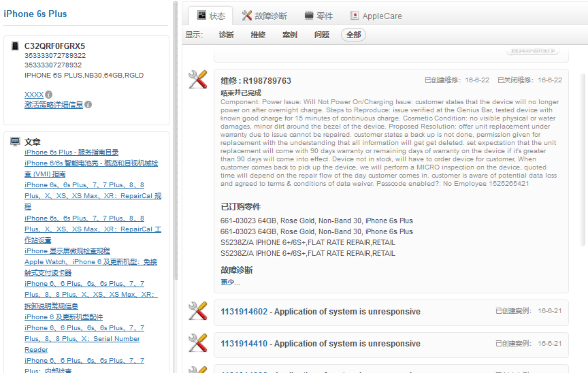
Task: Open the 零件 tab
Action: click(318, 16)
